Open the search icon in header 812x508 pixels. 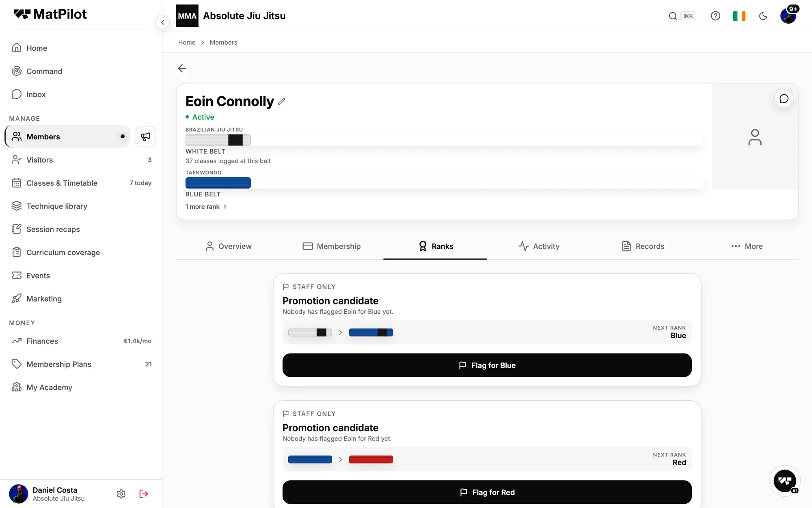coord(673,16)
